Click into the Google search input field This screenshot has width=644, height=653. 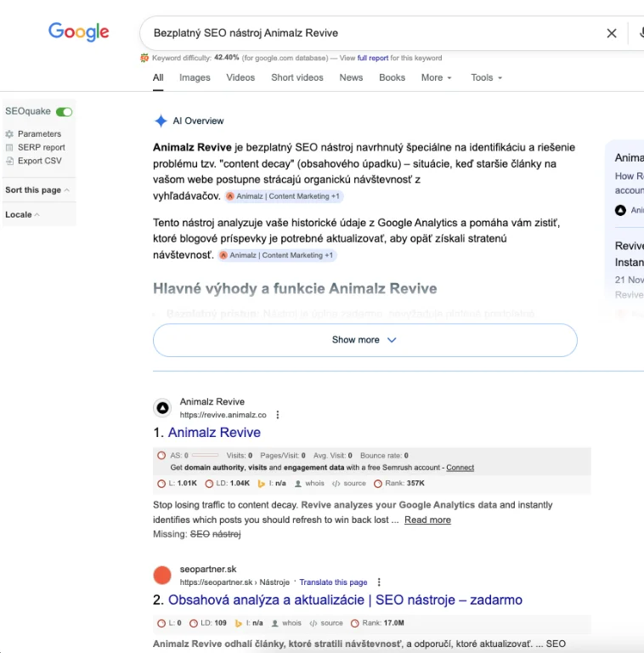[x=365, y=33]
